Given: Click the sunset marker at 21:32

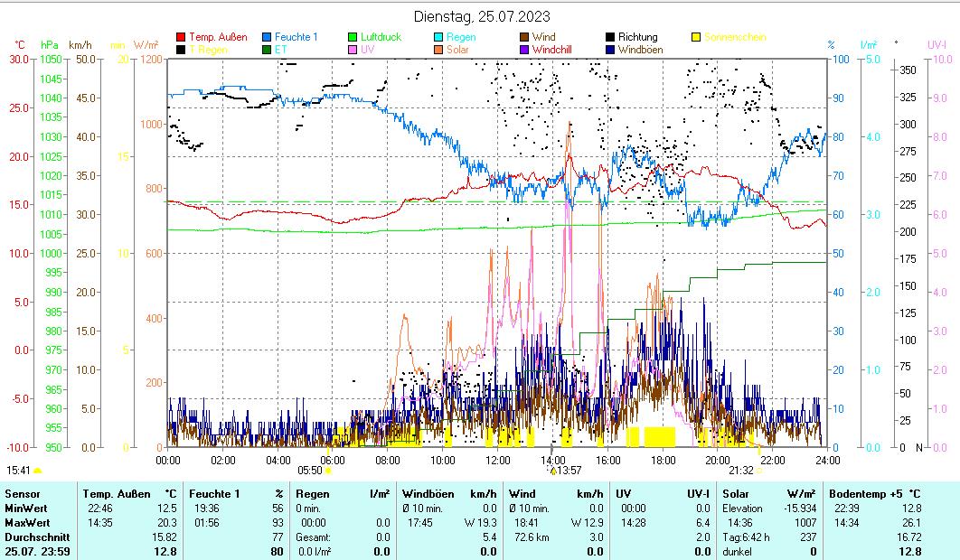Looking at the screenshot, I should [759, 470].
